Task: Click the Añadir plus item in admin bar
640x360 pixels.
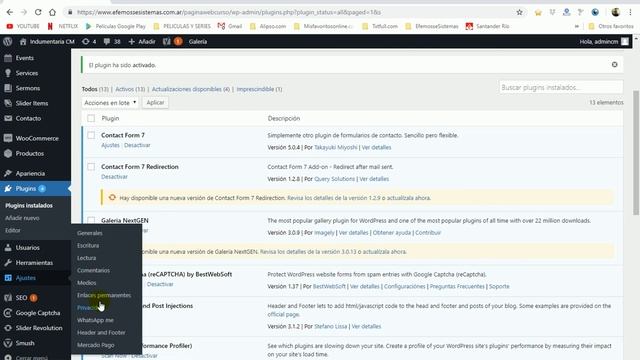Action: [x=142, y=41]
